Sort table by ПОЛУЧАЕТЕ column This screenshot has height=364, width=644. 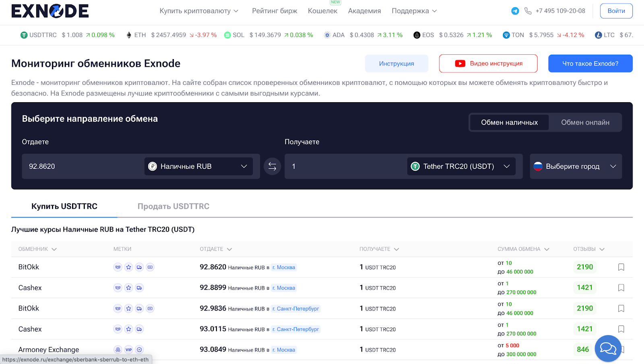379,249
